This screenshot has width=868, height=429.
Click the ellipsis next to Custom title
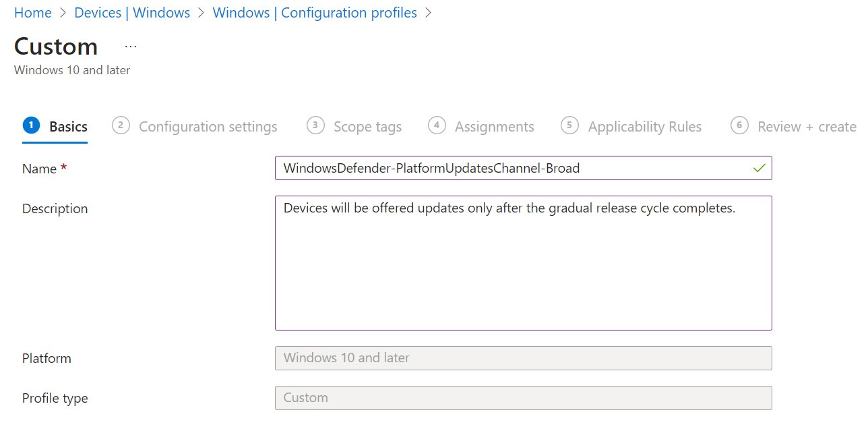(129, 46)
